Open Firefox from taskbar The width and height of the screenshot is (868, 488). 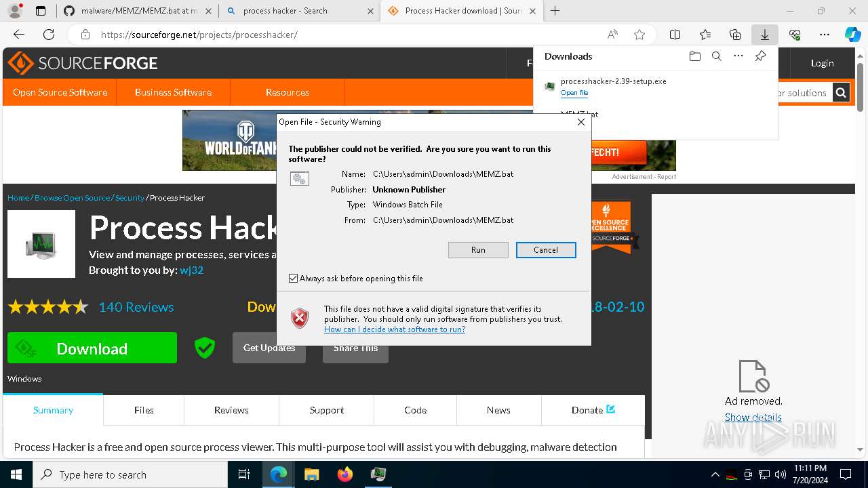pos(344,474)
